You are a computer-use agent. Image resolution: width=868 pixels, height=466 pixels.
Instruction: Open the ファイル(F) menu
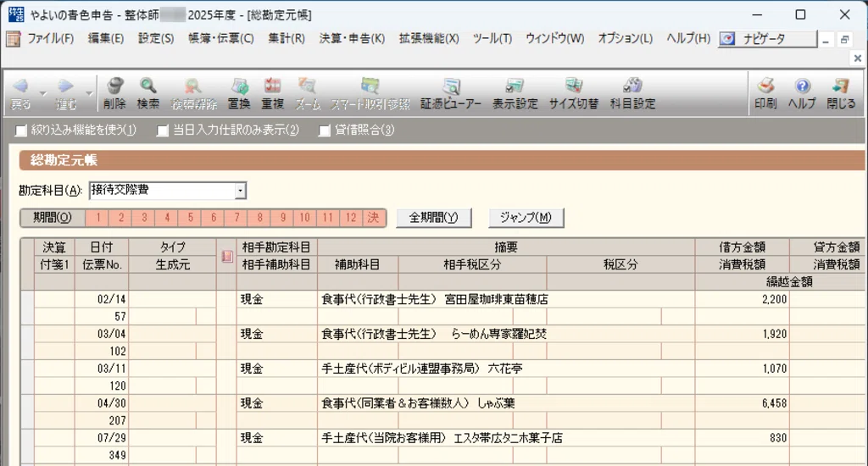[x=50, y=39]
